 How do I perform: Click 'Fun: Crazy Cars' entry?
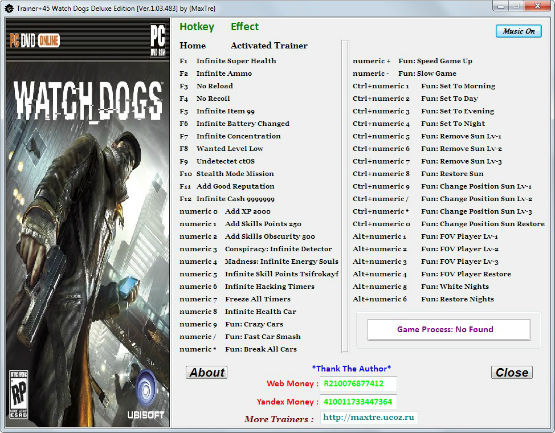[254, 324]
